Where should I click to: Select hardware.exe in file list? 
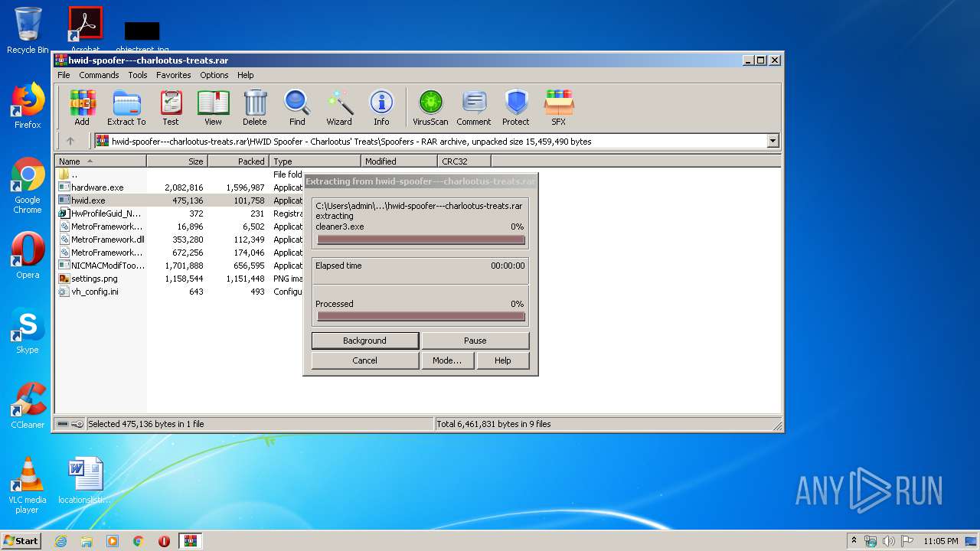click(97, 187)
